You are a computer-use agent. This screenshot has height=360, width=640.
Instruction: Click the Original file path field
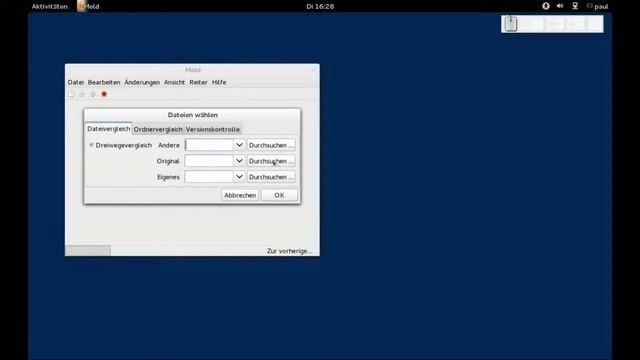209,161
